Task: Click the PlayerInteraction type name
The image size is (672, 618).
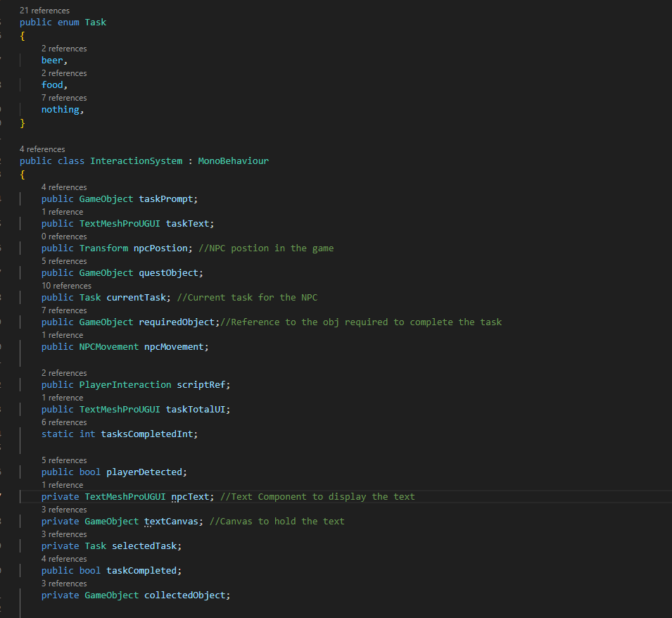Action: pyautogui.click(x=125, y=385)
